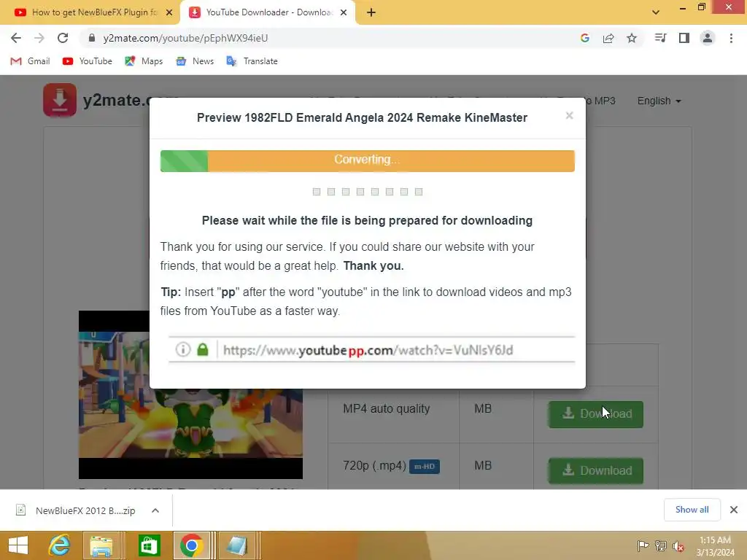Open the Gmail bookmark
The width and height of the screenshot is (747, 560).
[x=30, y=61]
